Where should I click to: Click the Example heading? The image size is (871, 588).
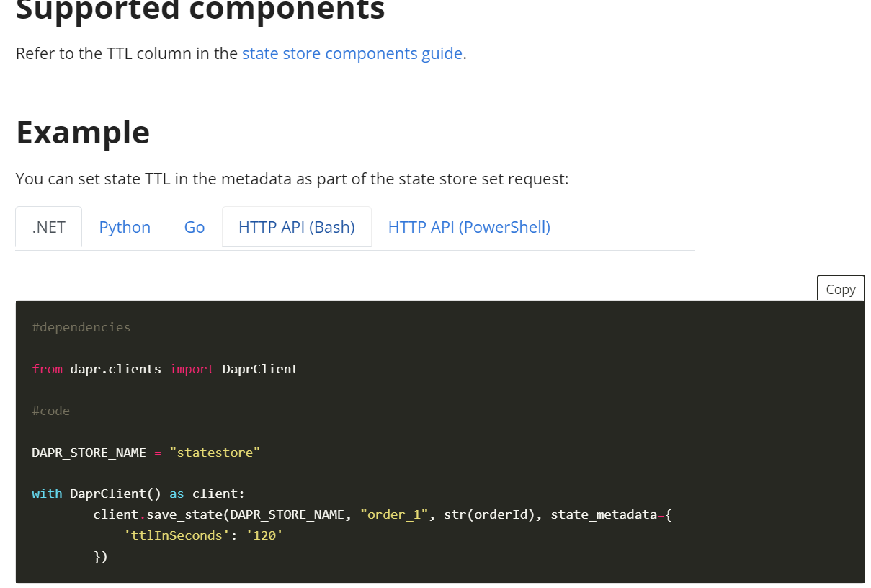(x=82, y=133)
